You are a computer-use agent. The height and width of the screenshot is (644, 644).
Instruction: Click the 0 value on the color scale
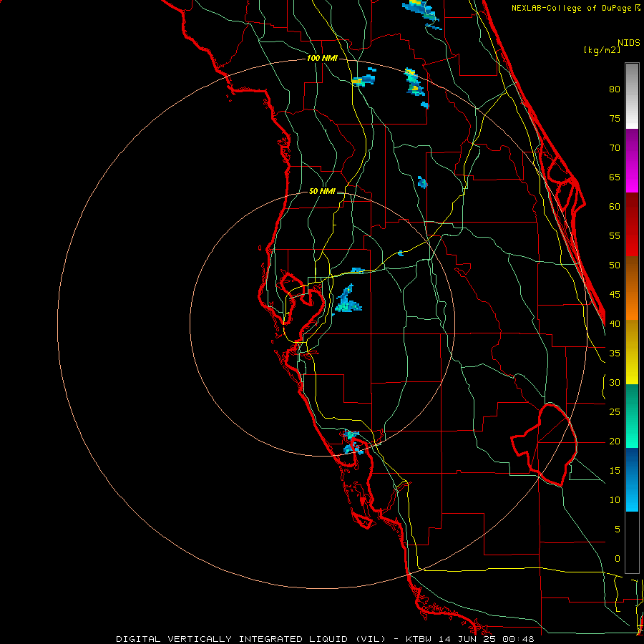click(x=618, y=559)
